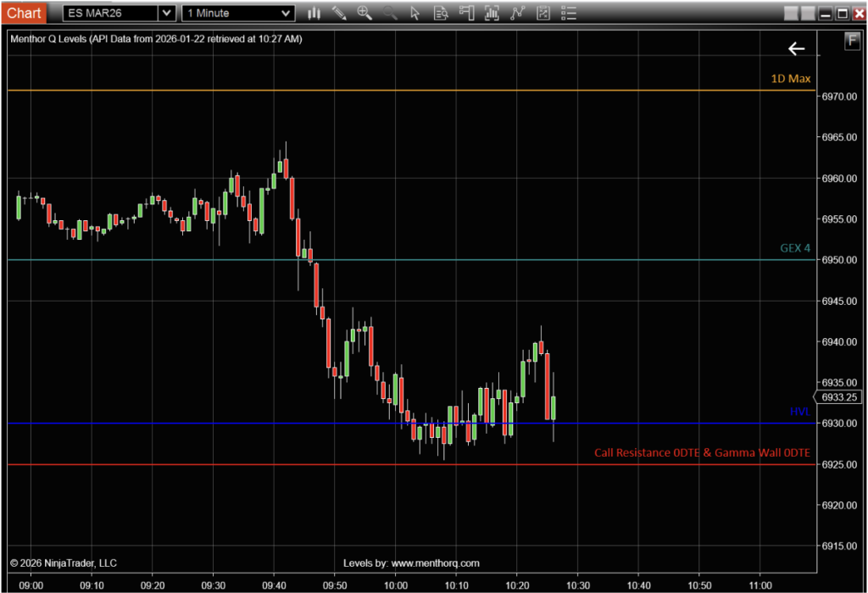Click the Properties list icon on the toolbar

coord(568,13)
